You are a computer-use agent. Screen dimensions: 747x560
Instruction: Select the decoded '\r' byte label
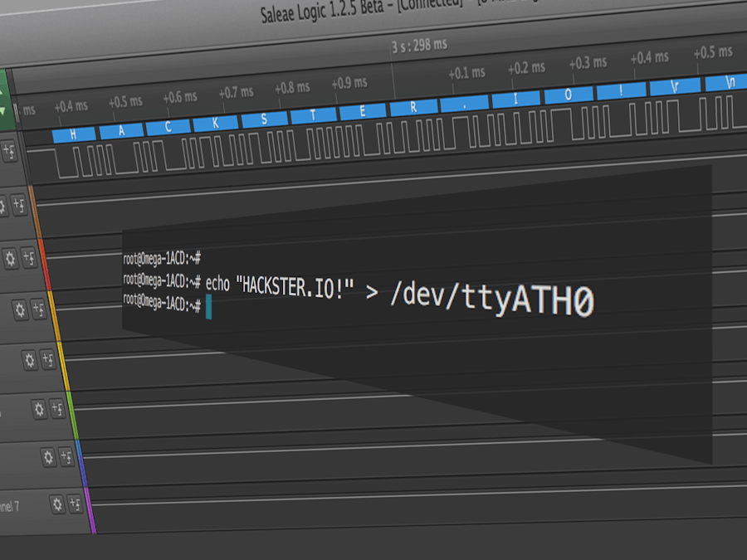click(675, 85)
